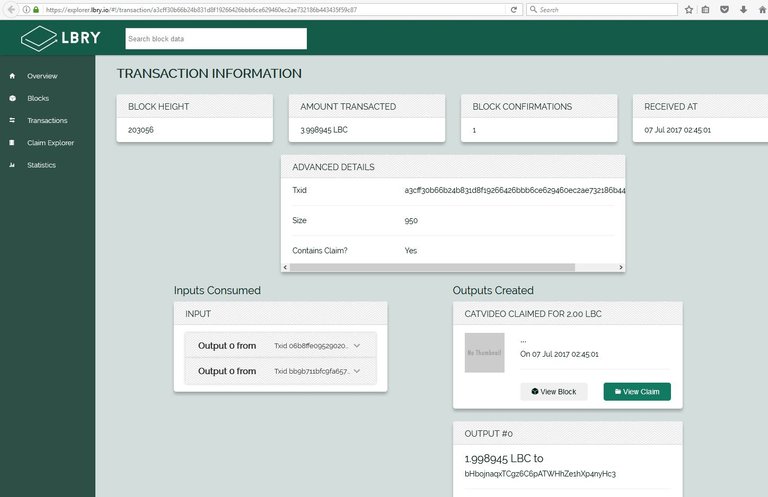Click the LBRY logo in the header
The width and height of the screenshot is (768, 497).
point(60,39)
